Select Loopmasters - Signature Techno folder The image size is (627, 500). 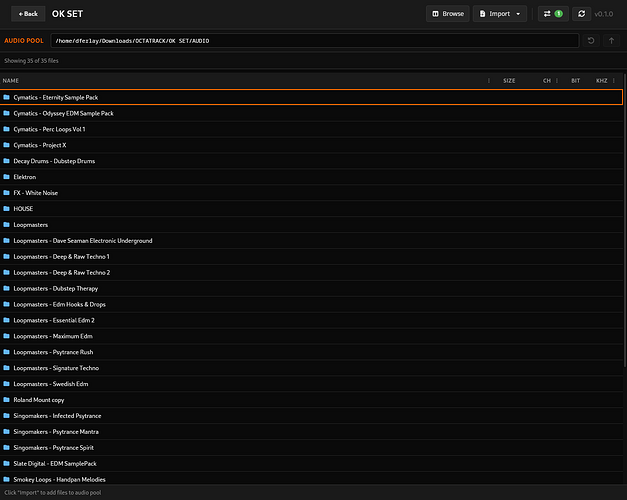point(311,368)
